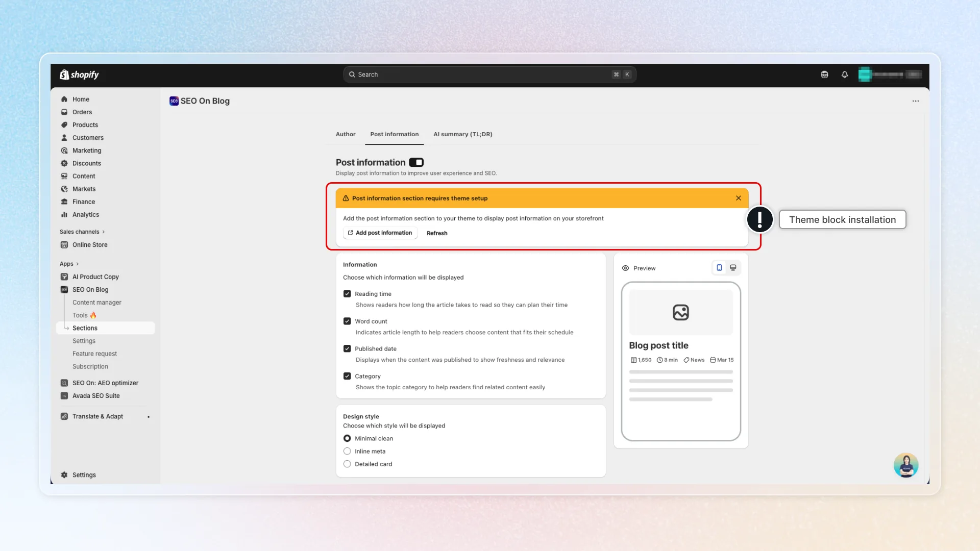Uncheck the Reading time checkbox
Viewport: 980px width, 551px height.
point(347,294)
